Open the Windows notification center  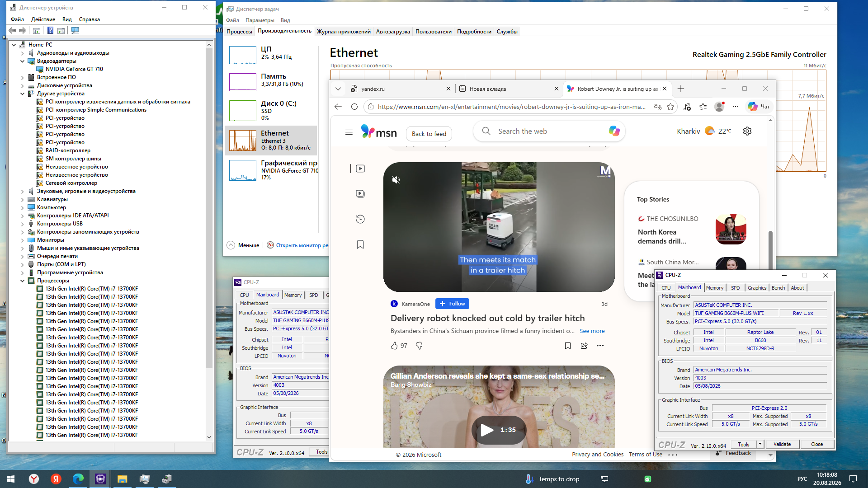853,479
